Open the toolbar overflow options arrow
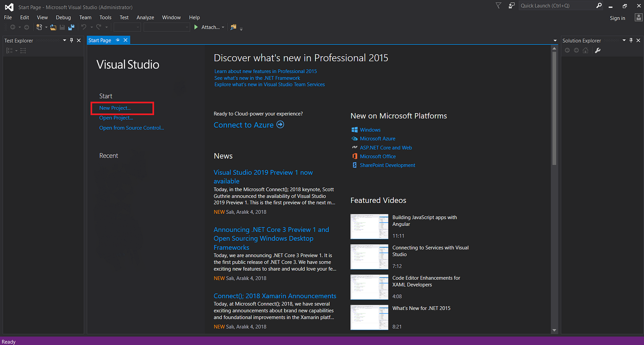The width and height of the screenshot is (644, 345). point(241,29)
